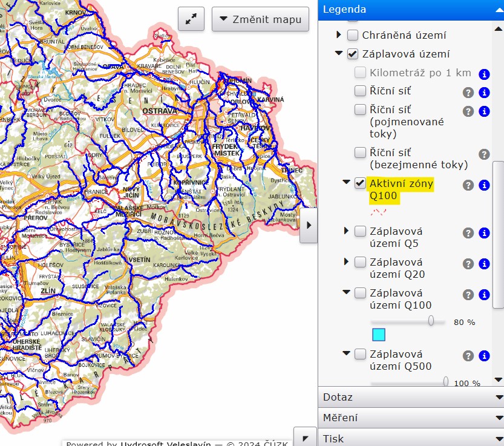
Task: Click the fullscreen expand map icon
Action: [191, 19]
